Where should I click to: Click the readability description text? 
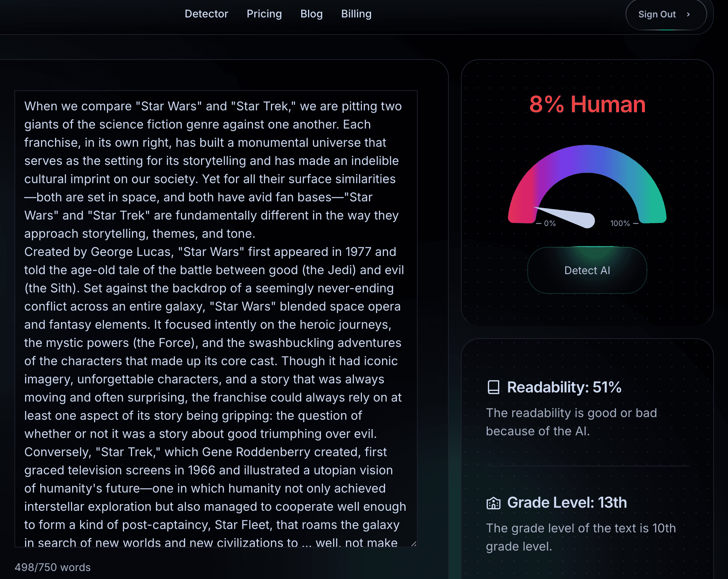click(571, 422)
